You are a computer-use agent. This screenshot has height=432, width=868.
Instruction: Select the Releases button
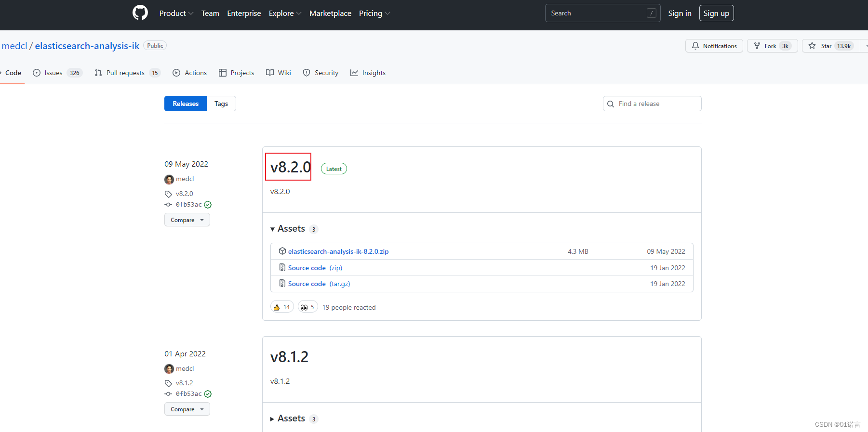pos(186,104)
